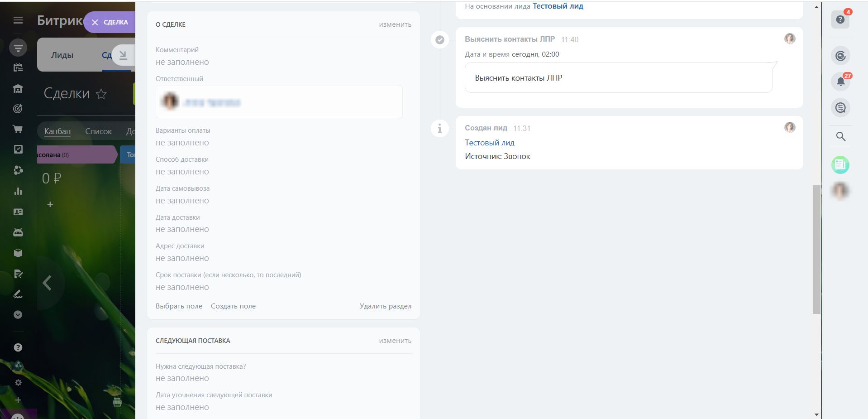868x419 pixels.
Task: Expand more sidebar items with the down chevron
Action: tap(18, 315)
